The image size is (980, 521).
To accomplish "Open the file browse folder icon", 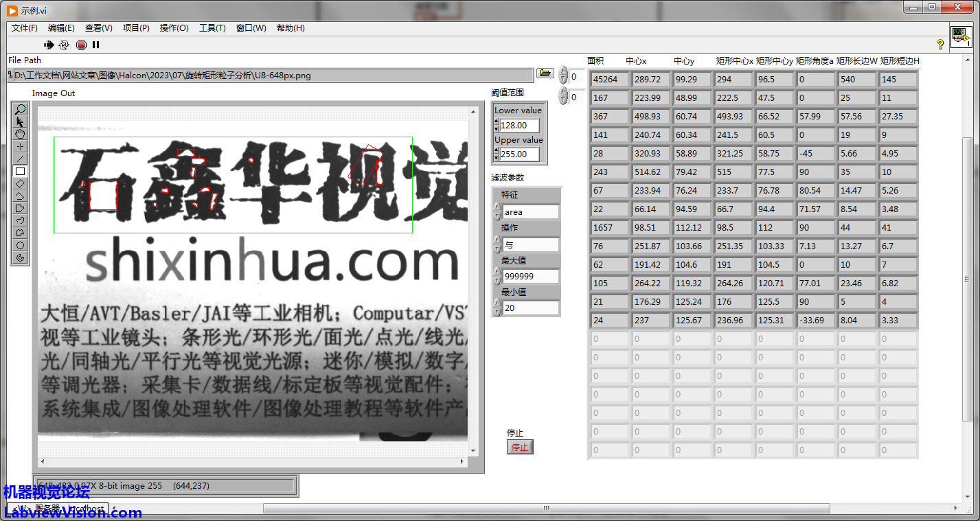I will tap(545, 73).
